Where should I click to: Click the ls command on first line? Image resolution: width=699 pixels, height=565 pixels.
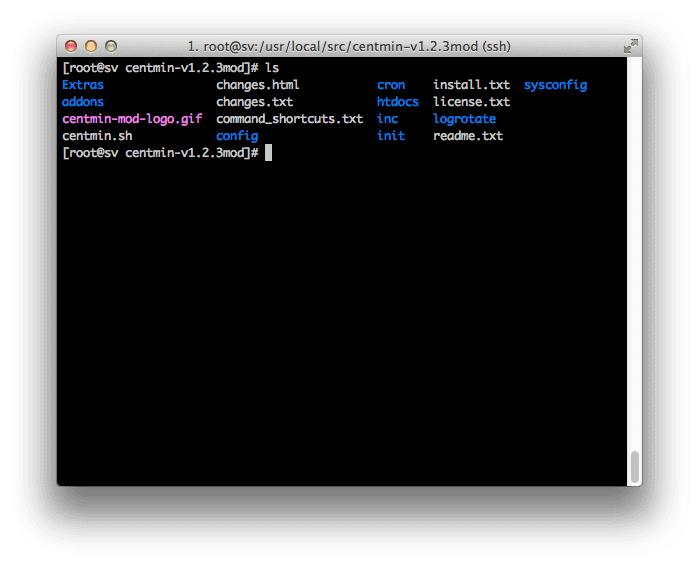point(272,68)
